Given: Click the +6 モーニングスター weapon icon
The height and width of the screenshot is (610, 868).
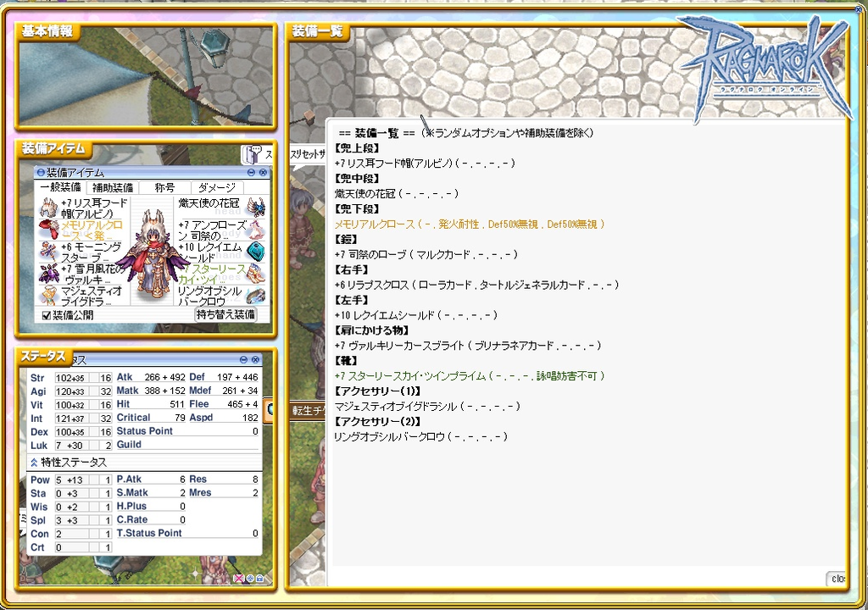Looking at the screenshot, I should pyautogui.click(x=48, y=252).
